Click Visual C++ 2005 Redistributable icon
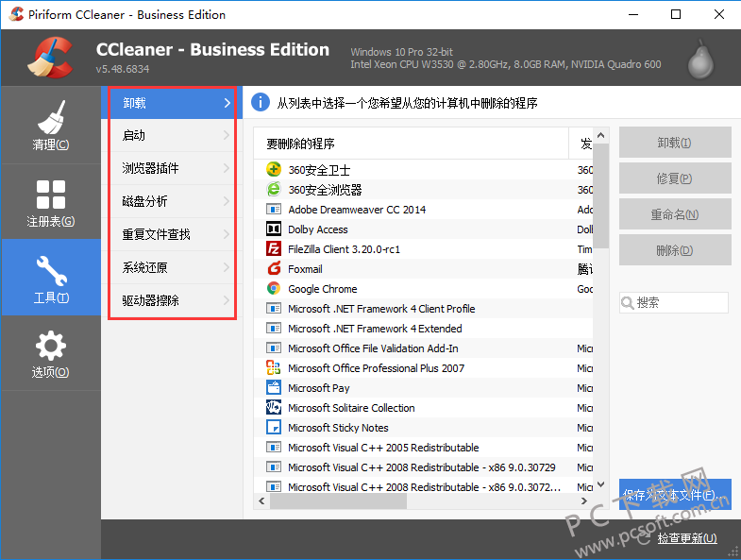 [274, 448]
